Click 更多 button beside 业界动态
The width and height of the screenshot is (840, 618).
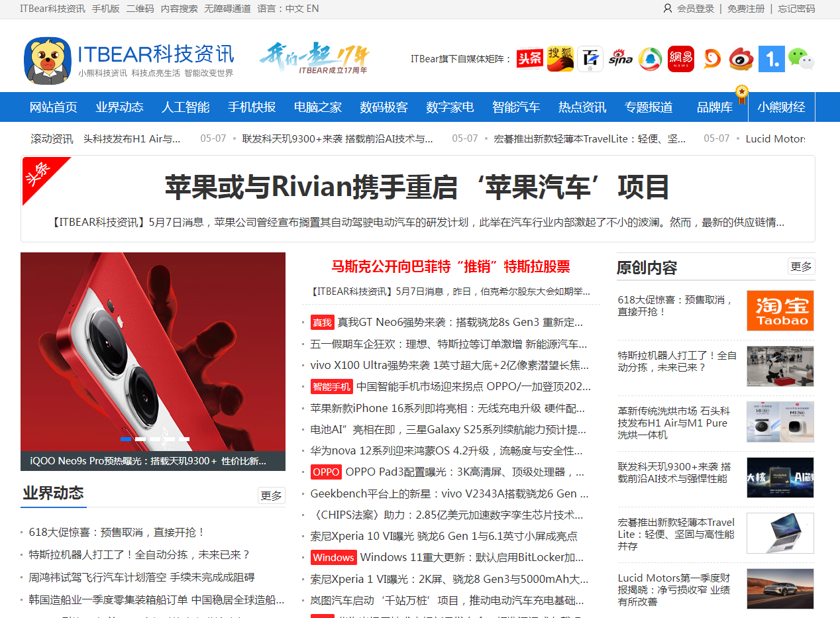[x=272, y=495]
